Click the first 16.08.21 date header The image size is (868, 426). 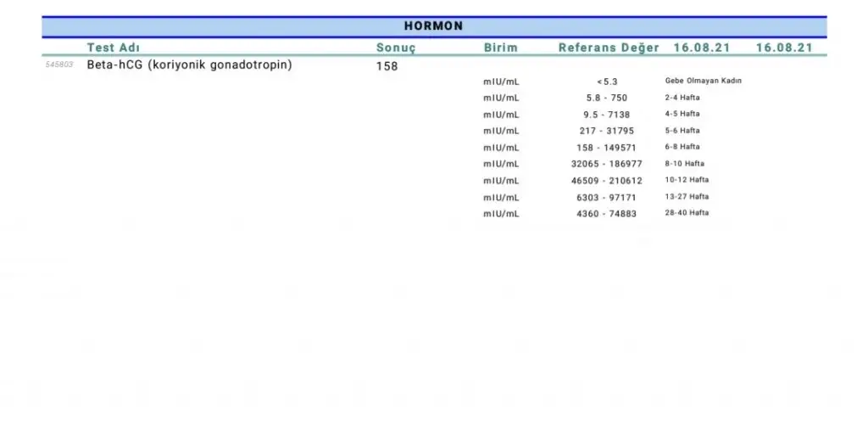702,48
